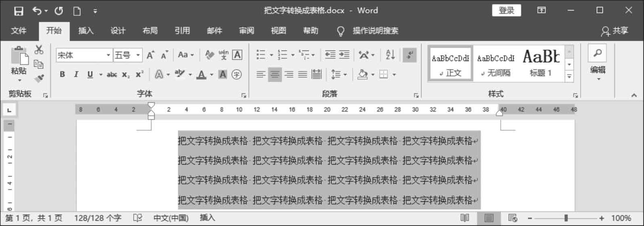Undo the last action
This screenshot has width=644, height=226.
tap(37, 11)
